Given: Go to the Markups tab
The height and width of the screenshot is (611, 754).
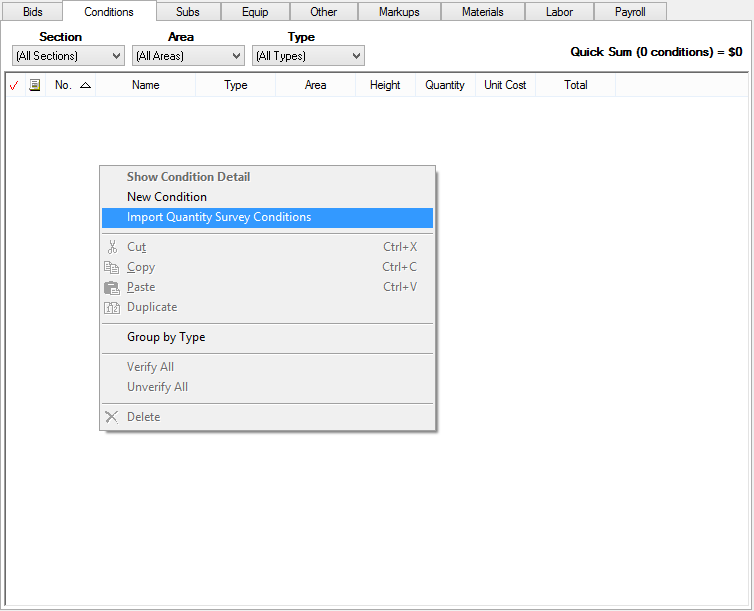Looking at the screenshot, I should 399,12.
